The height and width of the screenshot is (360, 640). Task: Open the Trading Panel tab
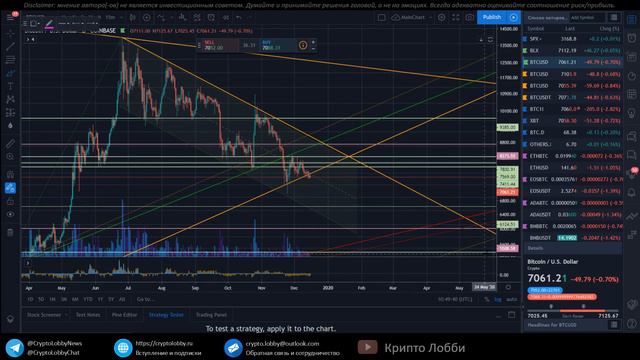[x=211, y=315]
